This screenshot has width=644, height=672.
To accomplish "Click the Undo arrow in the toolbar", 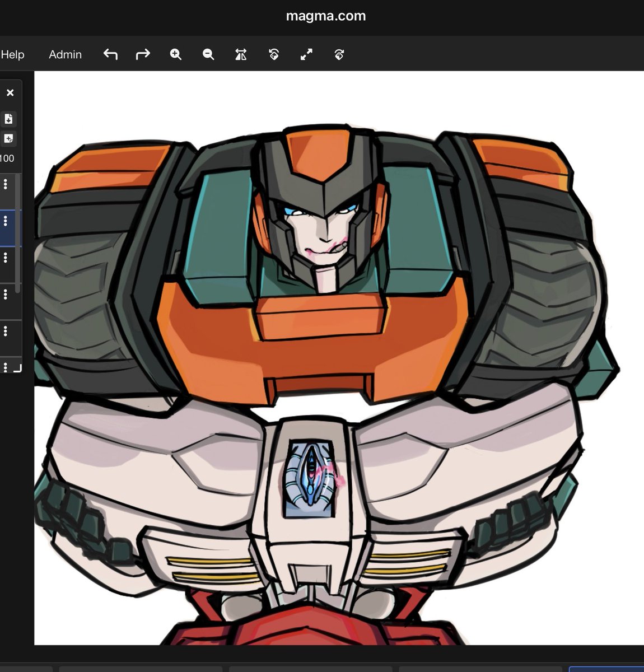I will pyautogui.click(x=110, y=54).
